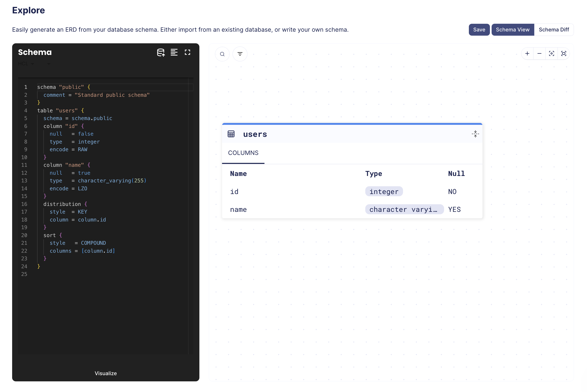Click the Visualize button

[x=106, y=373]
